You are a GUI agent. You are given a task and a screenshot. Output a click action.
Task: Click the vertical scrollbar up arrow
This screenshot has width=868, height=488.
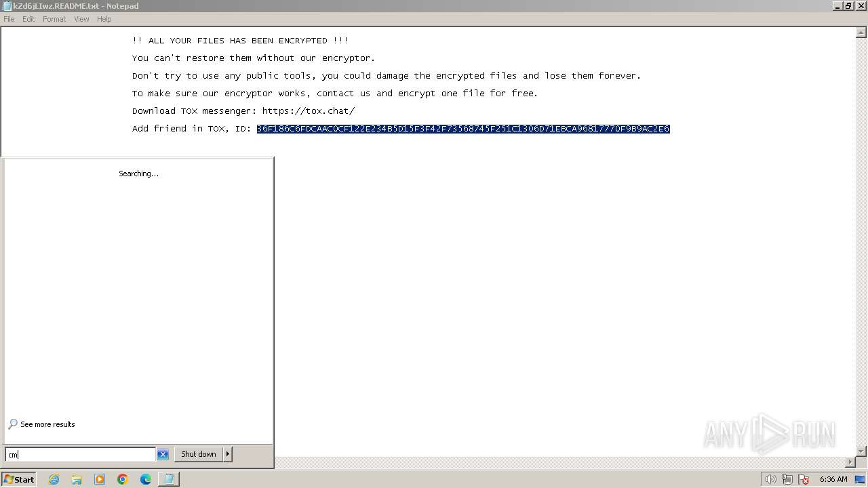(x=862, y=32)
